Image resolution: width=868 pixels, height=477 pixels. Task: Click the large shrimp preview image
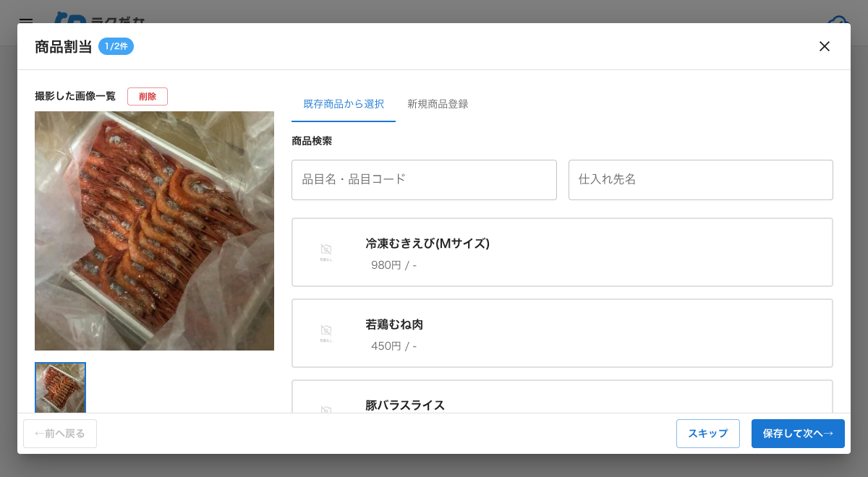pos(154,231)
